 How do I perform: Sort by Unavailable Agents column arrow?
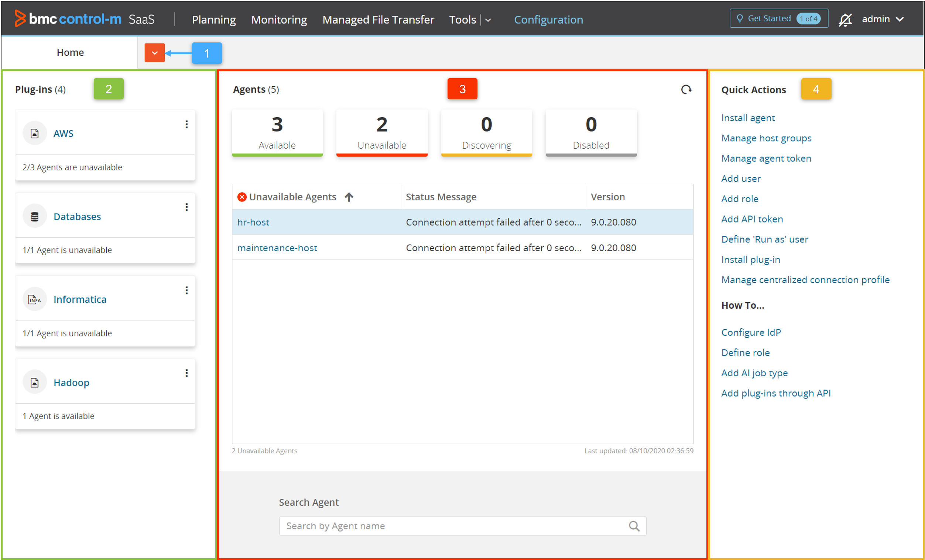tap(349, 197)
